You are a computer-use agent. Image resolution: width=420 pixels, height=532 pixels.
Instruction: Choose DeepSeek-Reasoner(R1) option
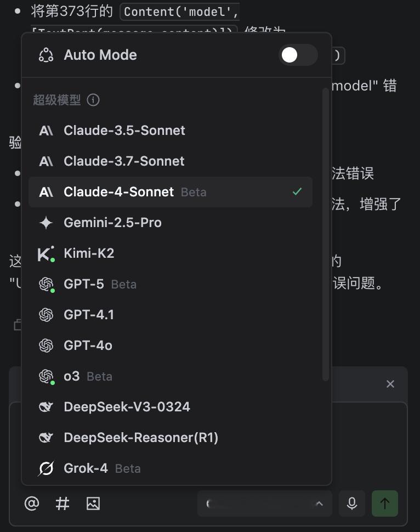coord(171,438)
